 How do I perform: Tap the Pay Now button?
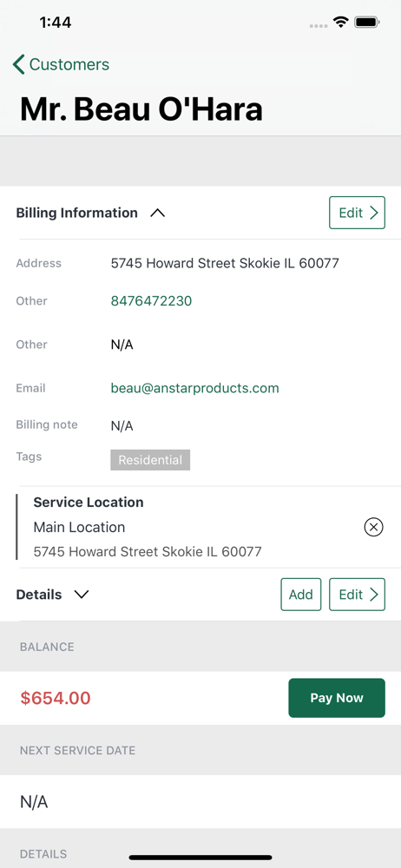pyautogui.click(x=337, y=698)
